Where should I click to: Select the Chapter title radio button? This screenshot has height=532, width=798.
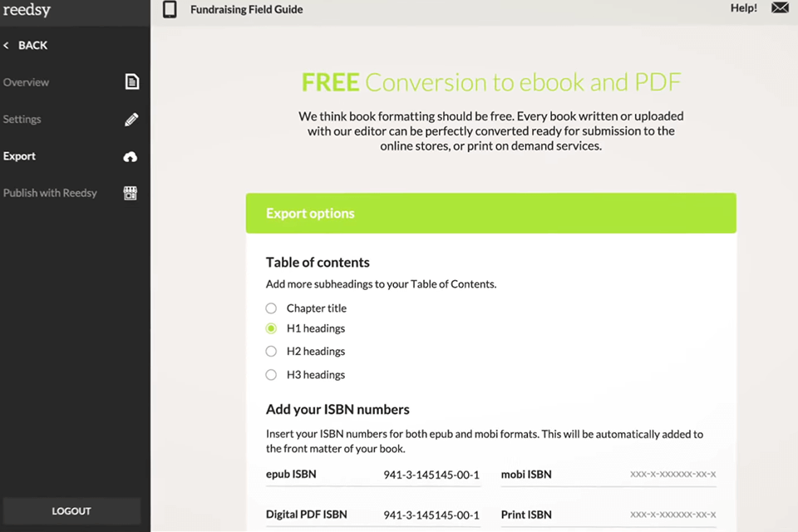[271, 308]
